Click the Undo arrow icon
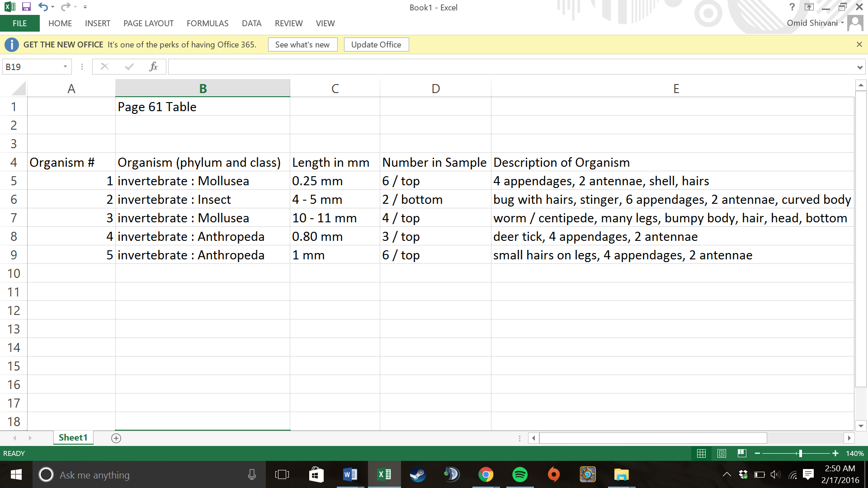The width and height of the screenshot is (868, 488). tap(42, 7)
